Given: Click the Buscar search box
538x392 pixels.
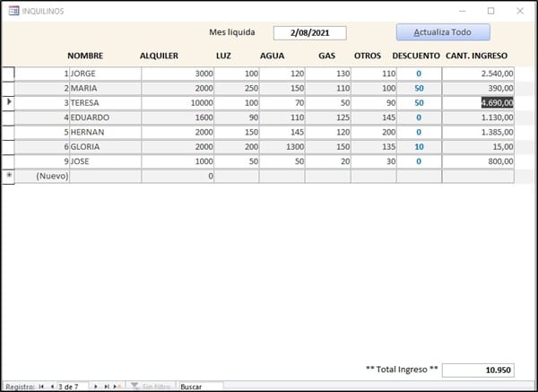Looking at the screenshot, I should [x=199, y=387].
